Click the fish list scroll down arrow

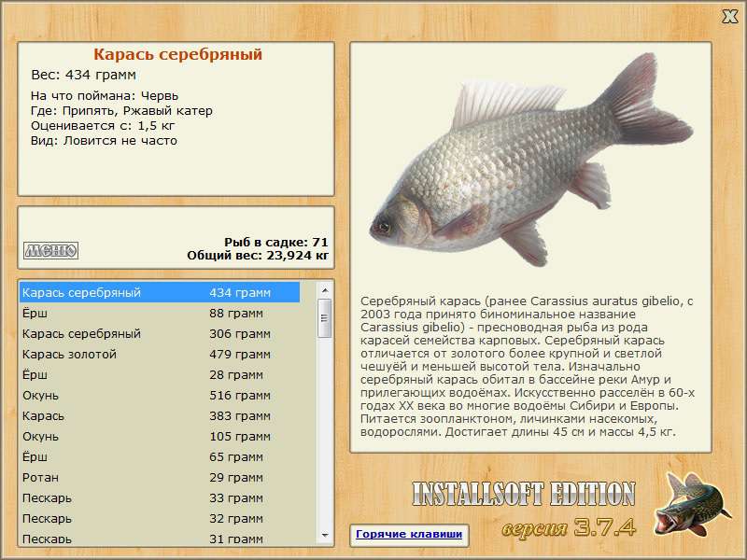[325, 535]
